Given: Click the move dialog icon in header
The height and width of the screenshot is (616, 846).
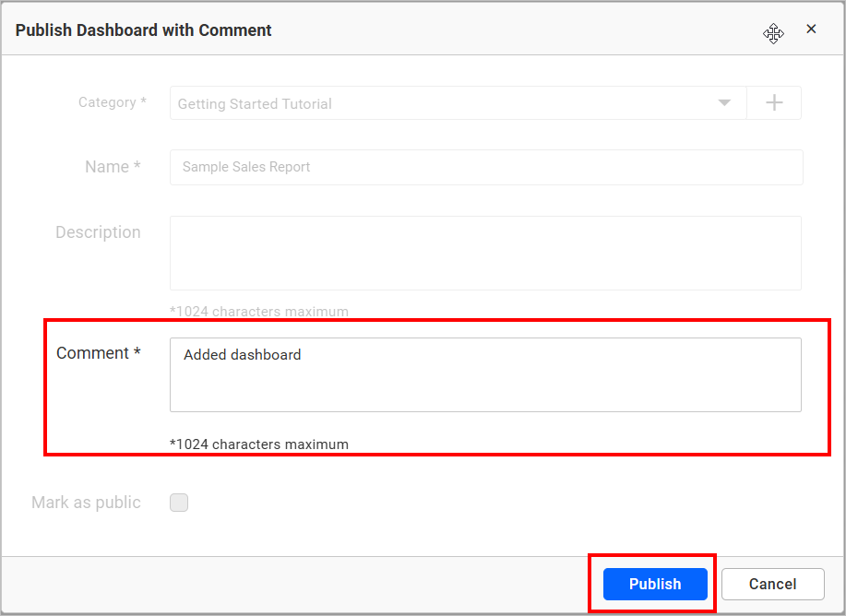Looking at the screenshot, I should (x=773, y=33).
